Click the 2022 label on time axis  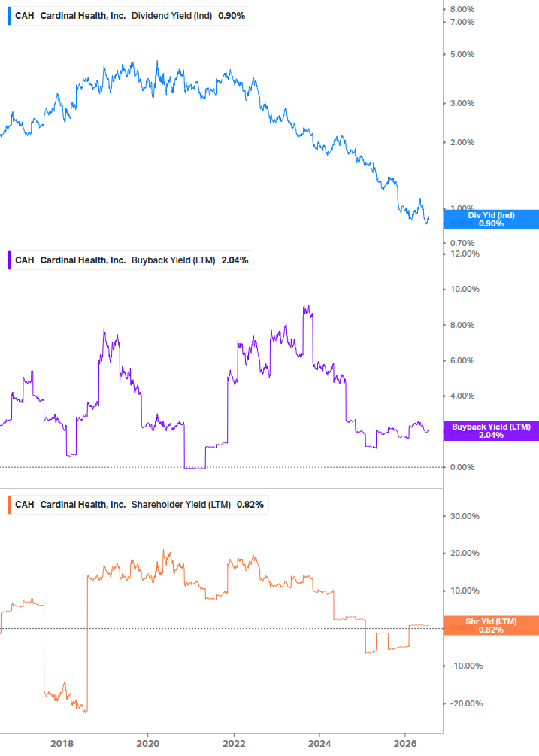click(x=234, y=743)
